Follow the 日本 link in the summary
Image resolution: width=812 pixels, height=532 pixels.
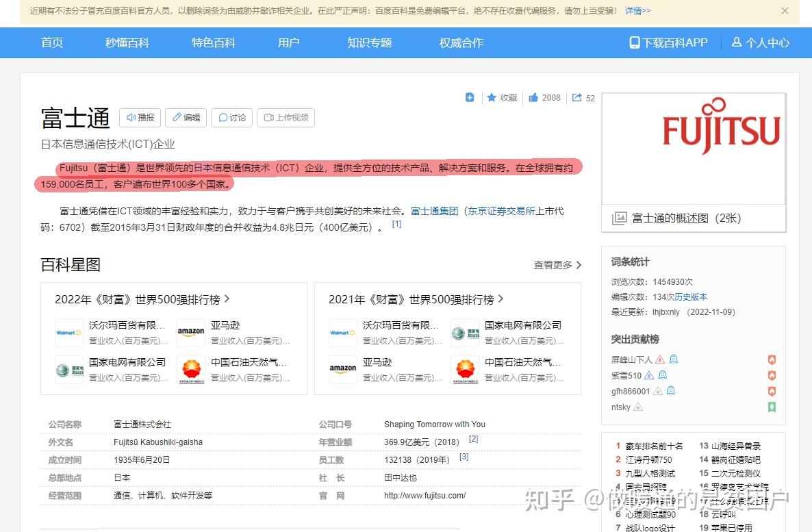click(203, 168)
